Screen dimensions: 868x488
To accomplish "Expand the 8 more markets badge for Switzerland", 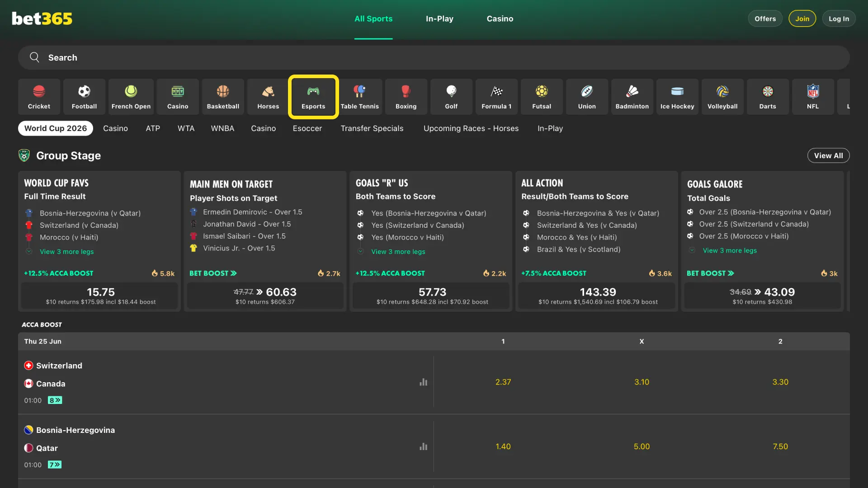I will click(55, 400).
